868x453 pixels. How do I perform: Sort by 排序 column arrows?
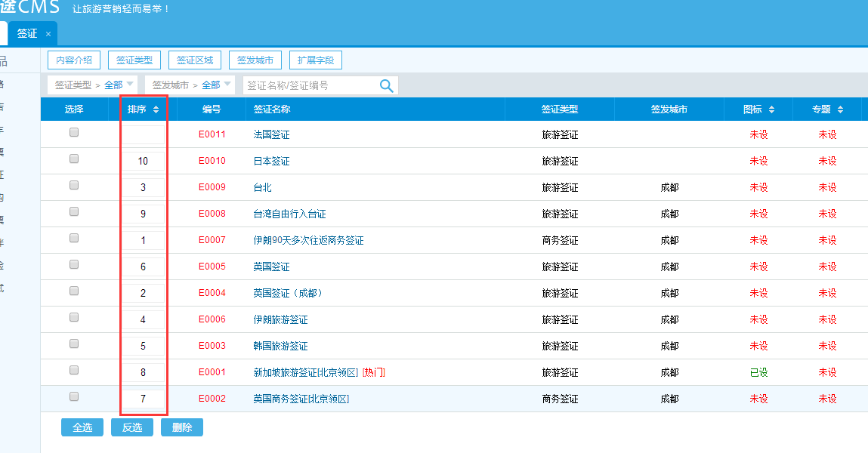[156, 109]
